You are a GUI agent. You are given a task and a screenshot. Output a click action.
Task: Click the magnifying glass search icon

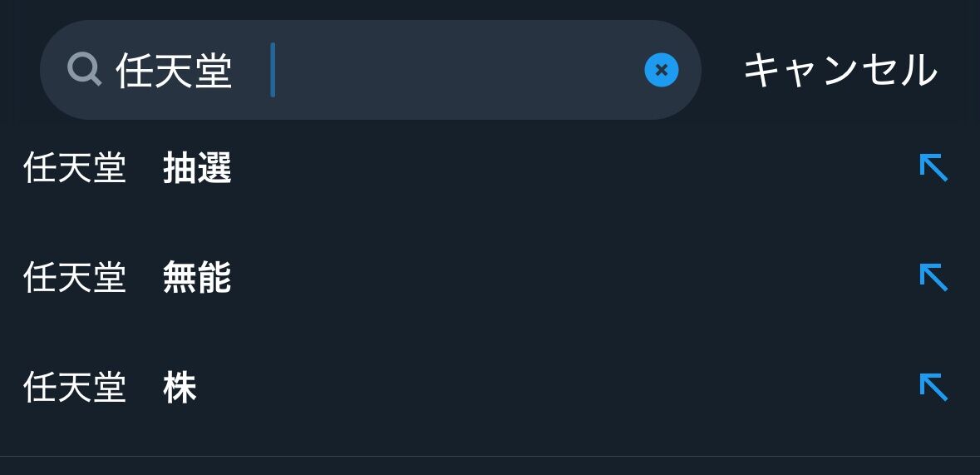pyautogui.click(x=84, y=70)
